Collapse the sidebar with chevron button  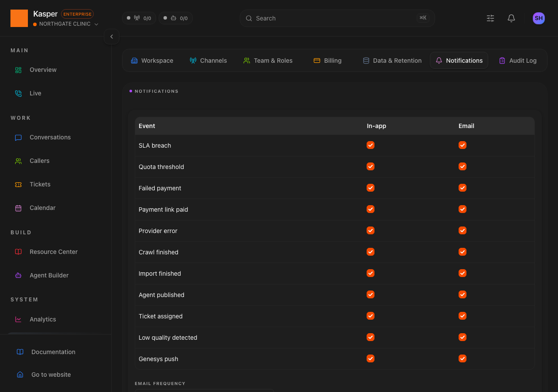[112, 37]
